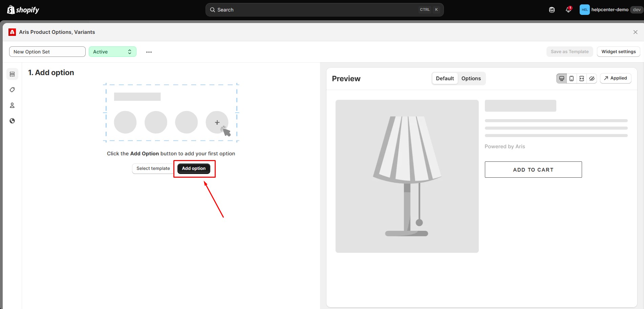Click the lamp product image placeholder
Viewport: 644px width, 309px height.
407,176
